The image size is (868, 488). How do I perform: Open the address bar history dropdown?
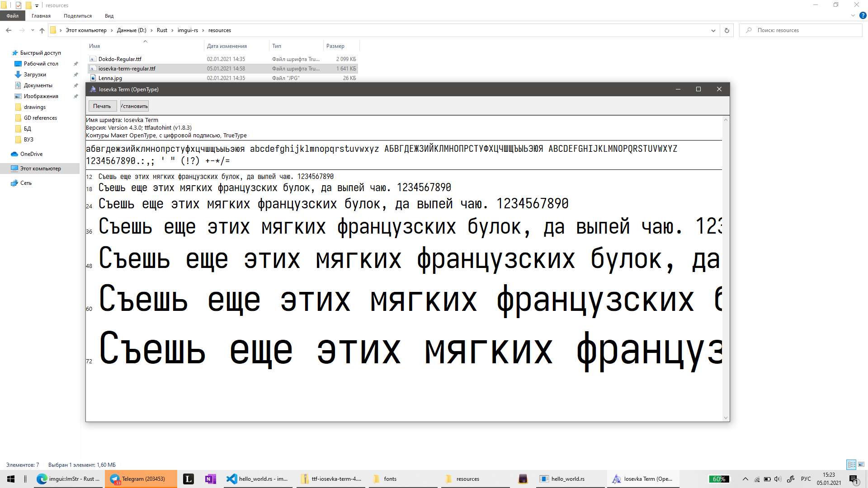[713, 30]
